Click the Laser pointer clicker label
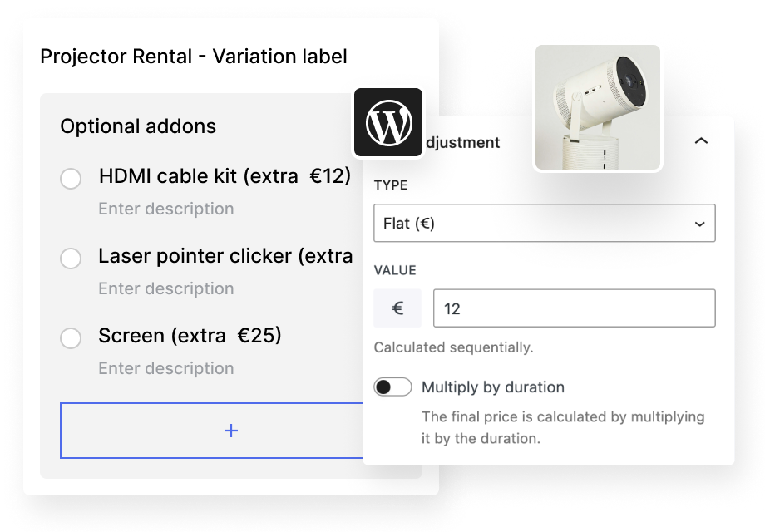The image size is (765, 532). pyautogui.click(x=225, y=256)
